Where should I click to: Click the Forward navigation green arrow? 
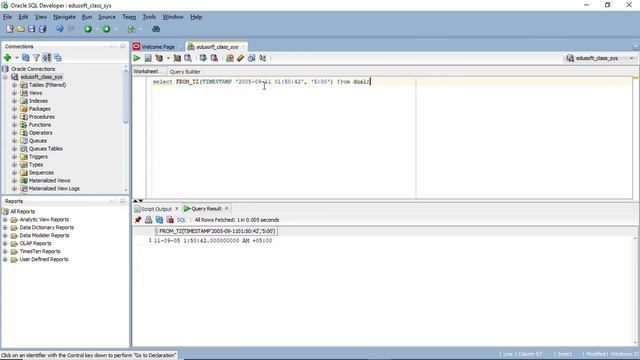point(107,29)
